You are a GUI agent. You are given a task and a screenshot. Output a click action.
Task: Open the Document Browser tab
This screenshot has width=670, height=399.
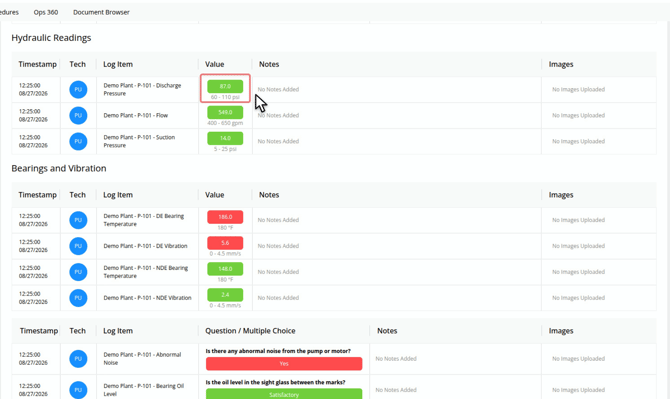point(101,12)
